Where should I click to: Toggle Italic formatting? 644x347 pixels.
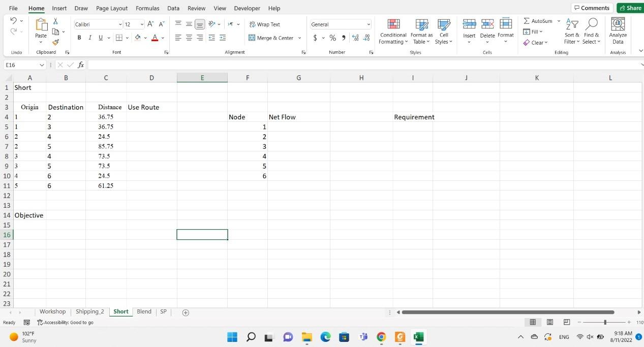tap(90, 38)
